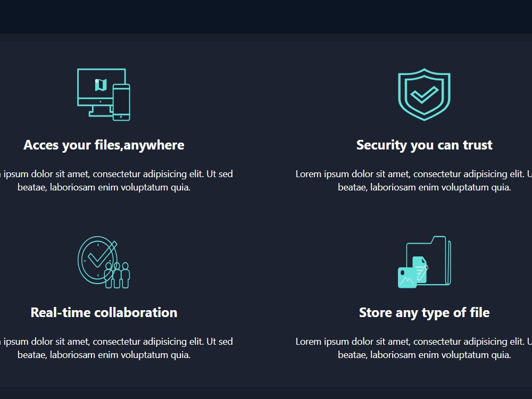
Task: Click the clock and people collaboration icon
Action: (x=104, y=262)
